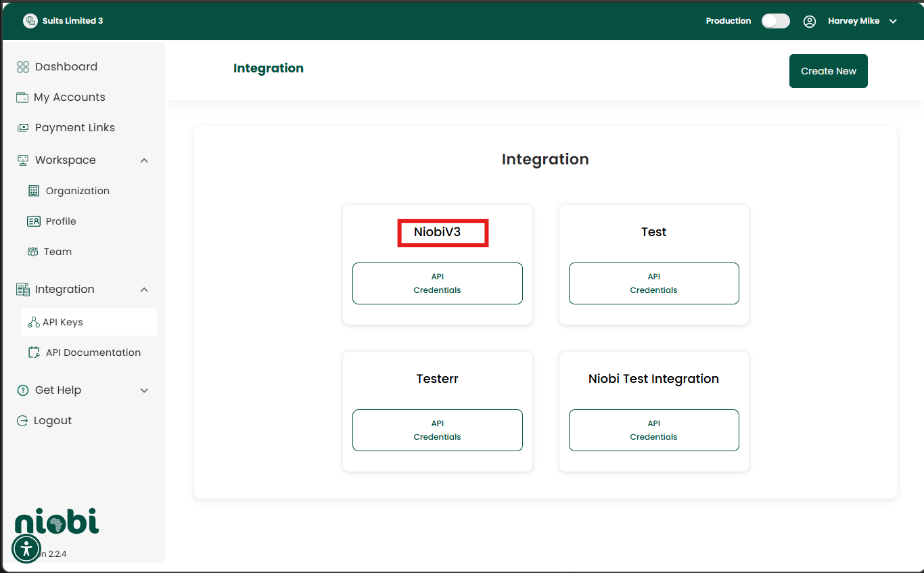Screen dimensions: 924x573
Task: Click the Create New button
Action: [x=828, y=70]
